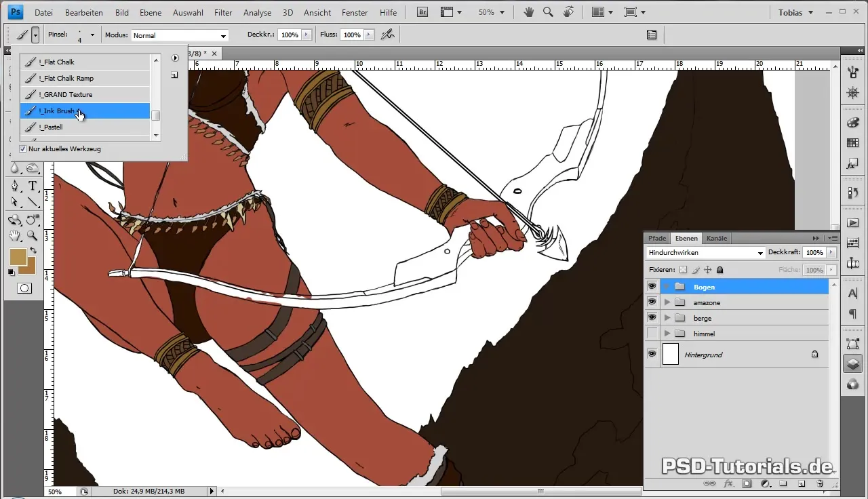868x499 pixels.
Task: Launch Bridge with Br button
Action: click(x=422, y=12)
